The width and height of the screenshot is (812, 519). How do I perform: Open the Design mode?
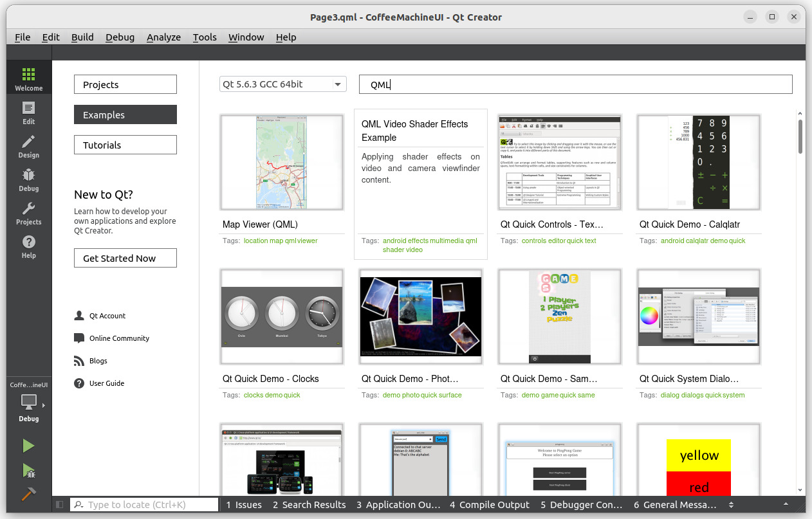pos(28,146)
